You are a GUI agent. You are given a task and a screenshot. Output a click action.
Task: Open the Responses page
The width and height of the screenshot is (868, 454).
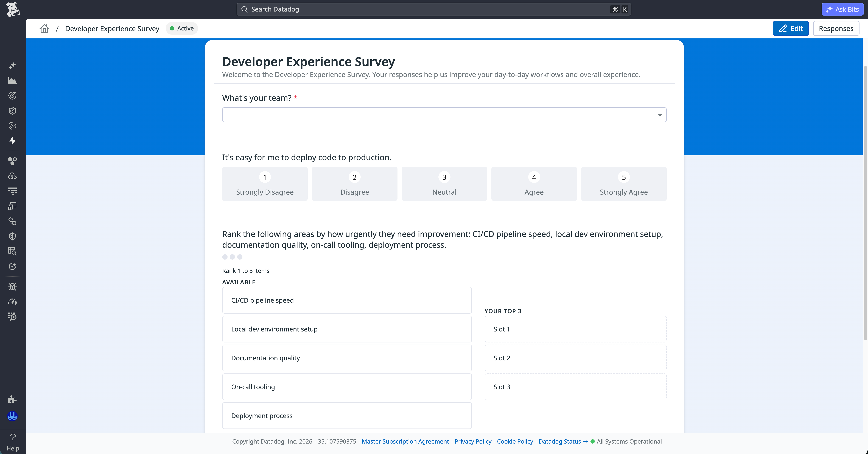click(x=837, y=28)
